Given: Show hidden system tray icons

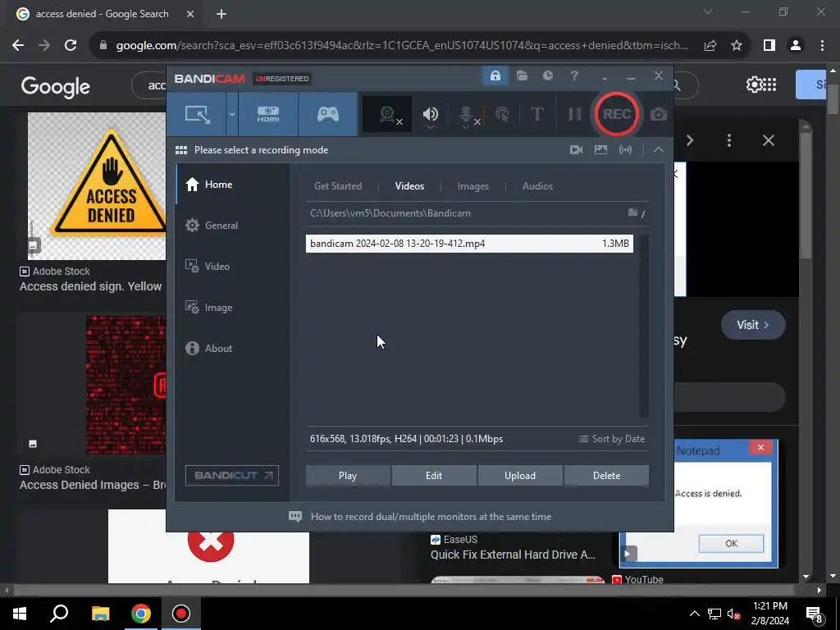Looking at the screenshot, I should coord(694,614).
